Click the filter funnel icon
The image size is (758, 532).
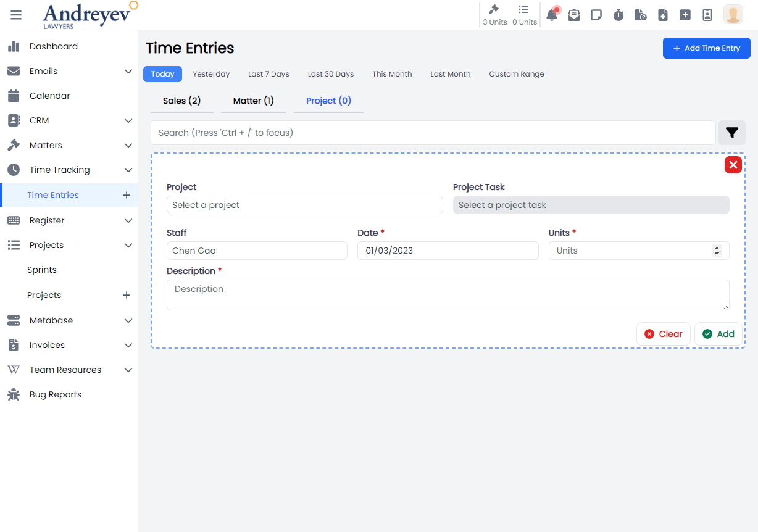point(732,133)
